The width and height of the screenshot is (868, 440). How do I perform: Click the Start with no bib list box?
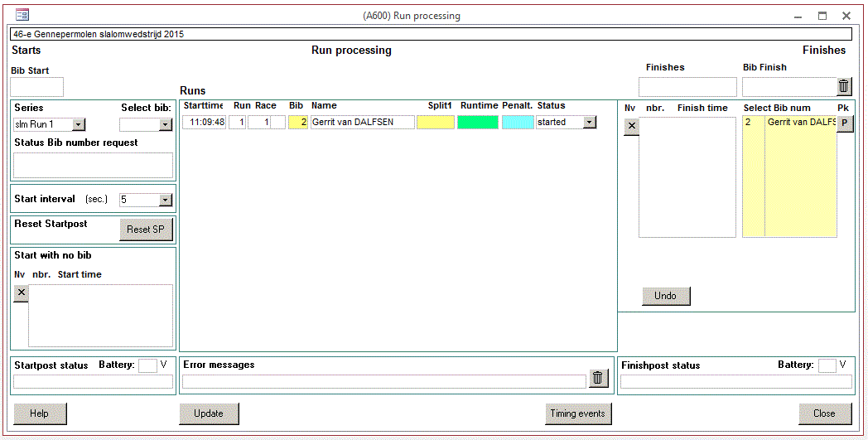tap(101, 316)
